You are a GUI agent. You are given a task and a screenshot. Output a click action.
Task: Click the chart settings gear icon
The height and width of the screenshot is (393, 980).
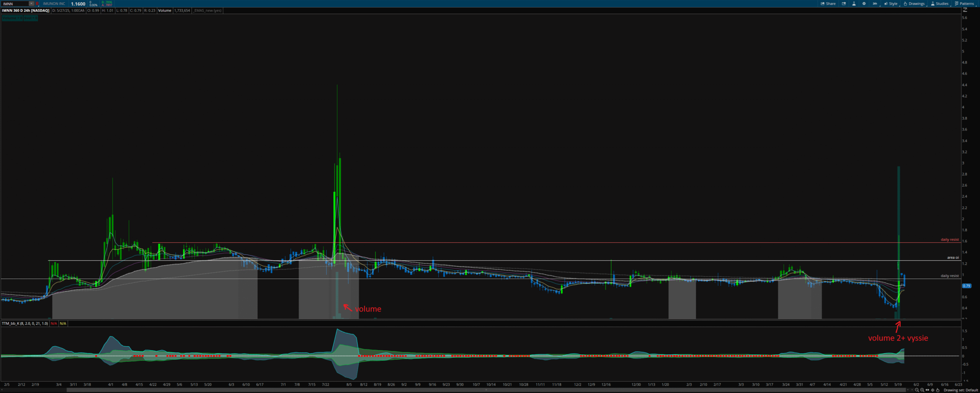click(864, 3)
